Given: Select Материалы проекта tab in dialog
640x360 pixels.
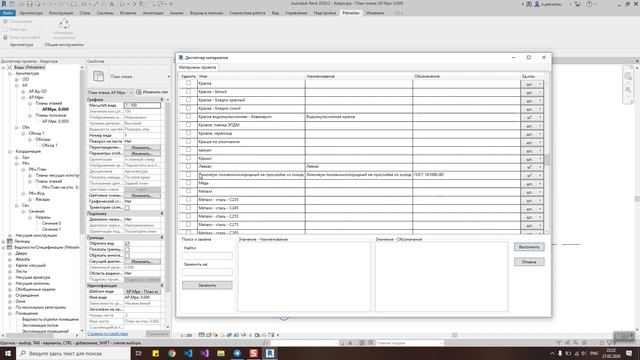Looking at the screenshot, I should [198, 67].
